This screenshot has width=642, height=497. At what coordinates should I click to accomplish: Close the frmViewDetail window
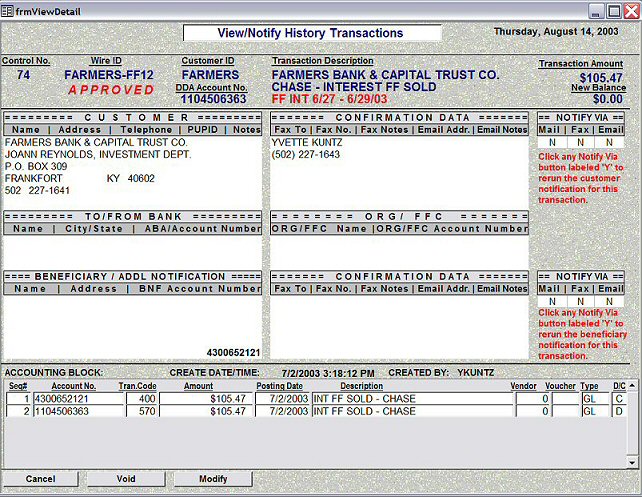point(631,11)
